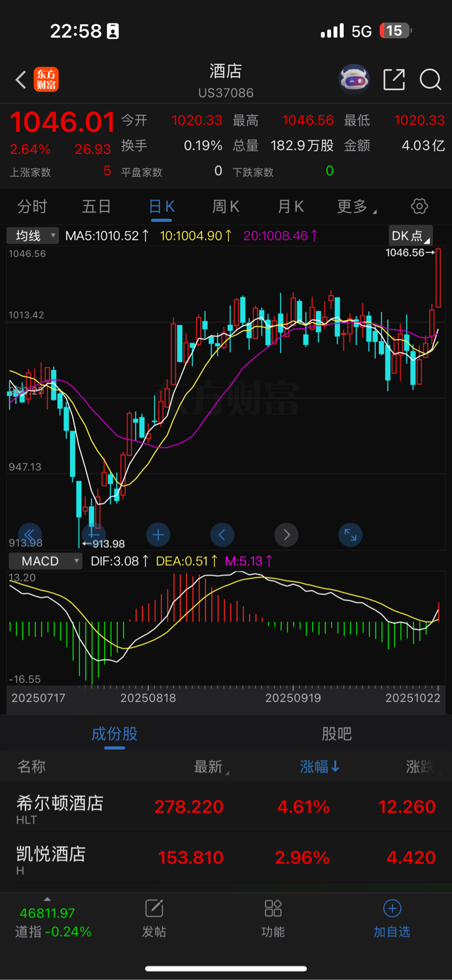This screenshot has height=980, width=452.
Task: Open the DK点 dropdown
Action: (x=410, y=235)
